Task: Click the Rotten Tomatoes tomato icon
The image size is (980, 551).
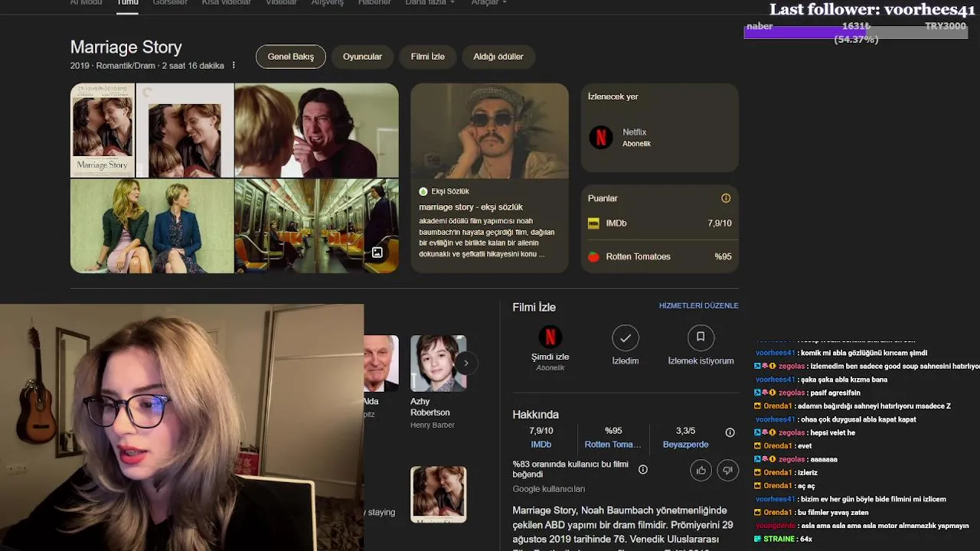Action: 593,257
